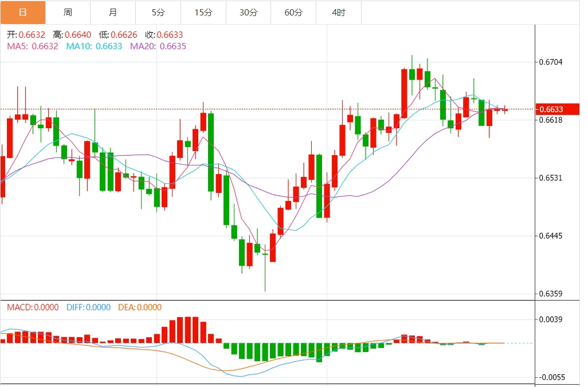Click the DEA:0.0000 indicator label

click(x=140, y=307)
